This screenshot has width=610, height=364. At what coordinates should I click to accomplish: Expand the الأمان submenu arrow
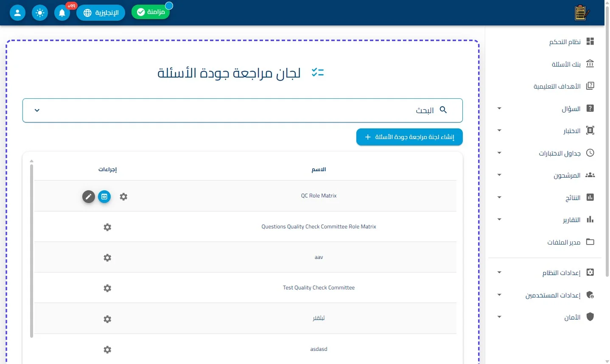coord(499,317)
